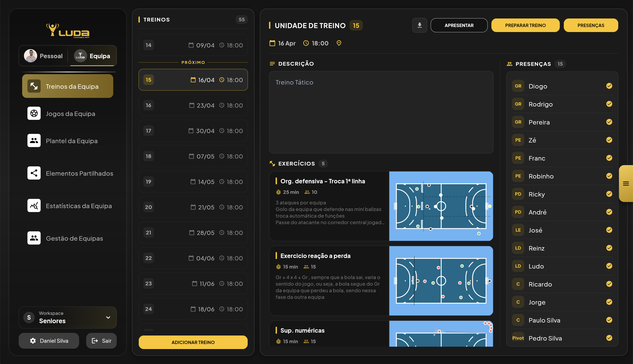Screen dimensions: 633x364
Task: Uncheck Ricky's presence
Action: pyautogui.click(x=609, y=194)
